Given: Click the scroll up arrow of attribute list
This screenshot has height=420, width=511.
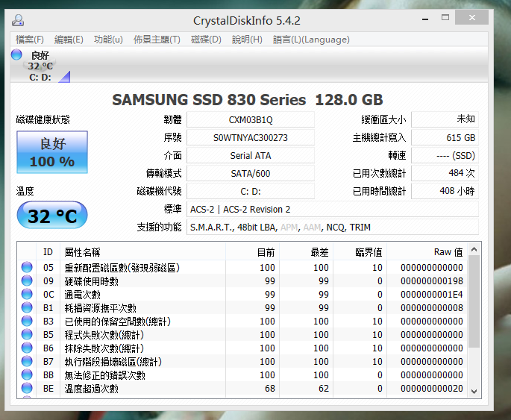Looking at the screenshot, I should click(474, 249).
